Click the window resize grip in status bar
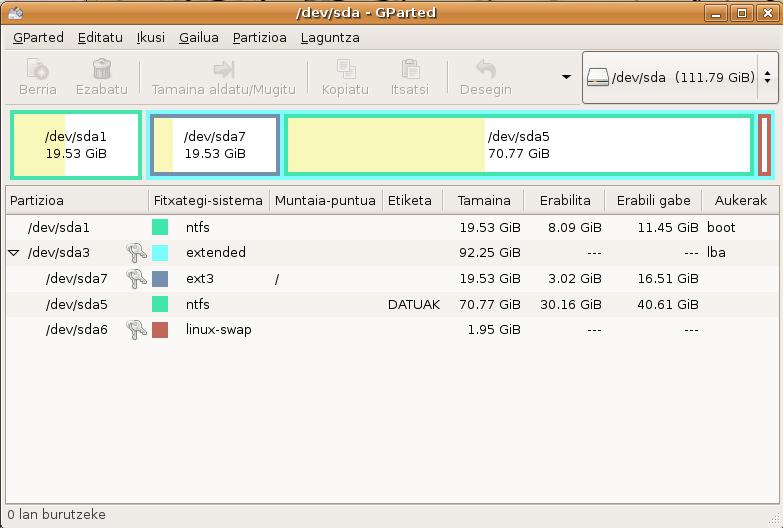This screenshot has width=783, height=528. coord(776,520)
